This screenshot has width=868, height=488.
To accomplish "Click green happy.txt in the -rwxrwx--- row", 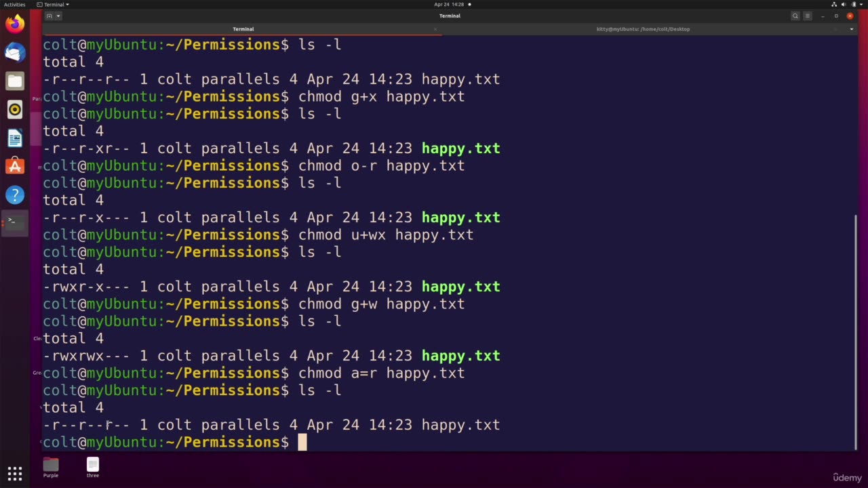I will 460,356.
